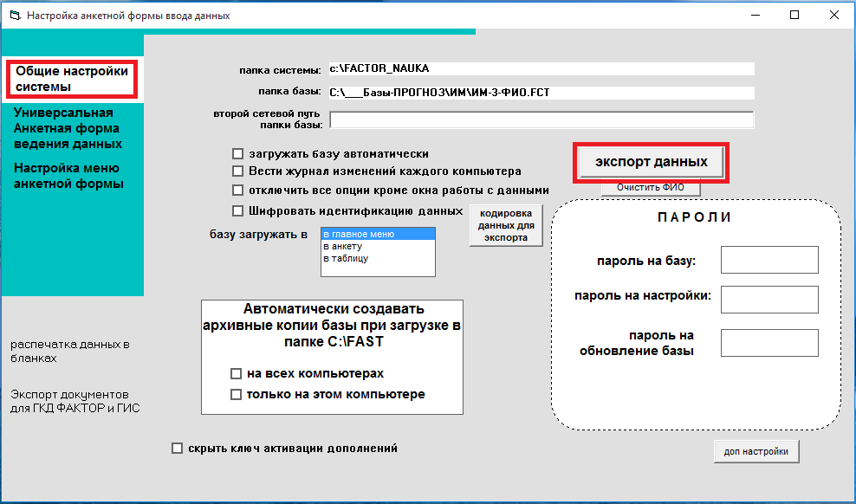Open Экспорт документов для ГКД ФАКТОР link

click(75, 401)
